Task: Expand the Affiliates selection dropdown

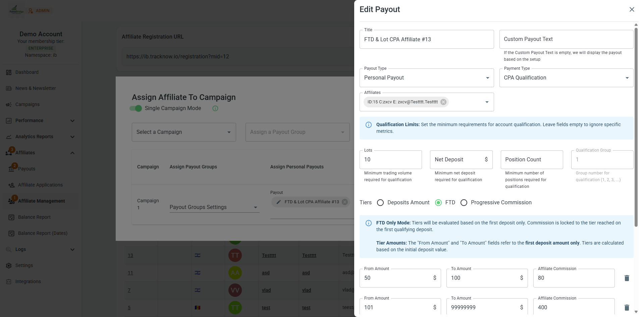Action: pyautogui.click(x=487, y=102)
